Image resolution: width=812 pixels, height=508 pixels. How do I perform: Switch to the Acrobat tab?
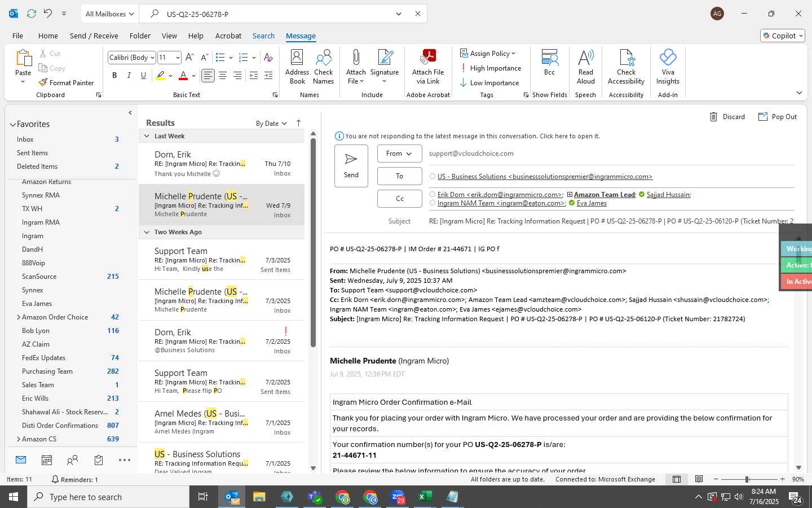[228, 36]
